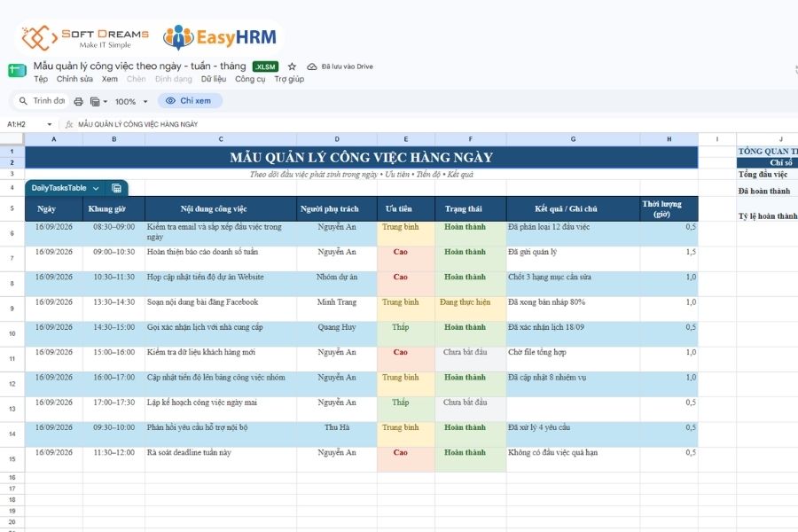Star the document with the star icon
The image size is (798, 532).
292,66
